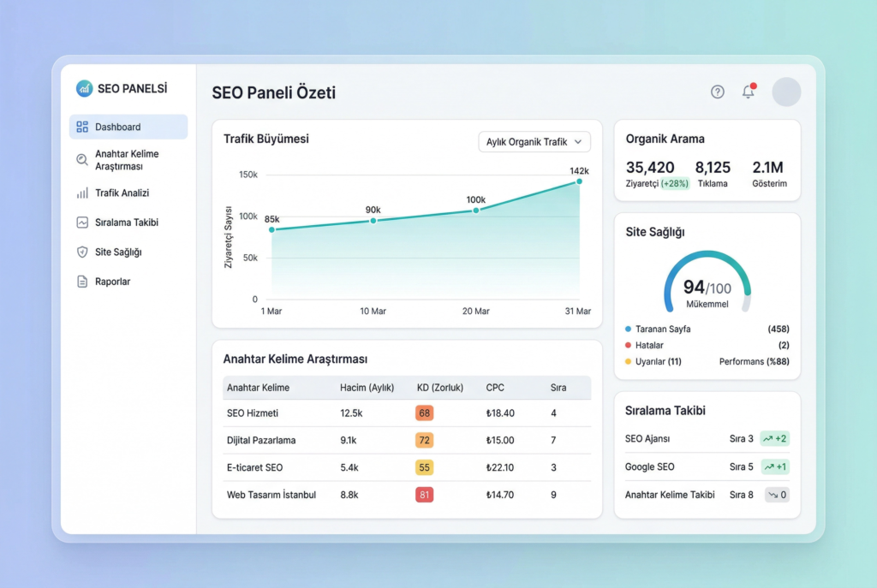Open help via the question mark icon
The image size is (877, 588).
click(x=718, y=92)
